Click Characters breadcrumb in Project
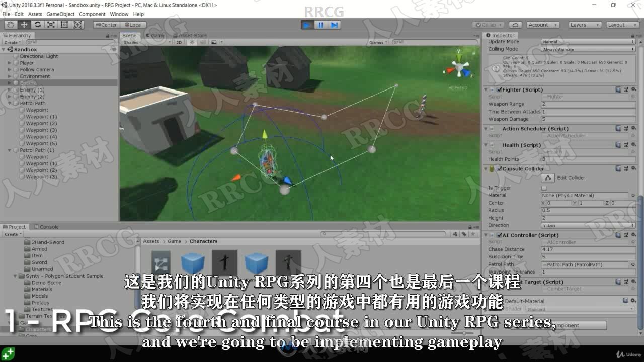This screenshot has height=362, width=644. 203,241
